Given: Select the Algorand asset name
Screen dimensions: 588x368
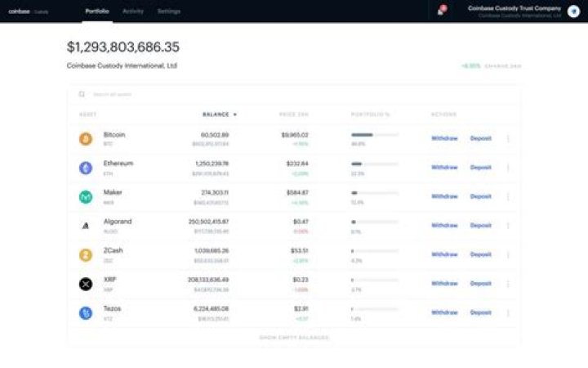Looking at the screenshot, I should (x=118, y=222).
